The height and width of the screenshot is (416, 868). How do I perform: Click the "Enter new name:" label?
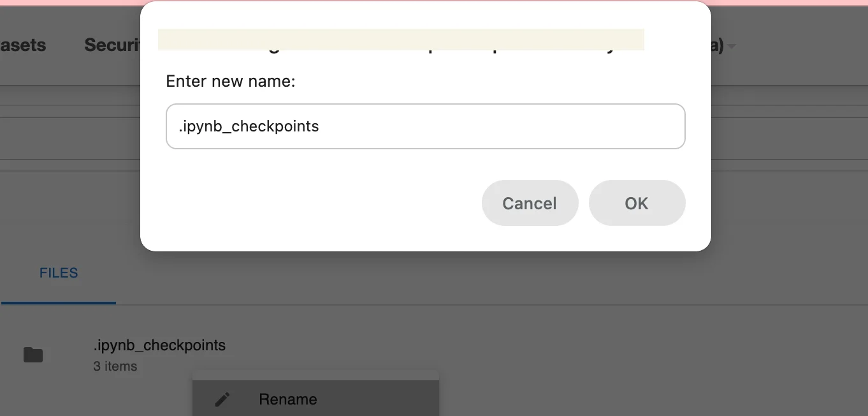coord(231,81)
